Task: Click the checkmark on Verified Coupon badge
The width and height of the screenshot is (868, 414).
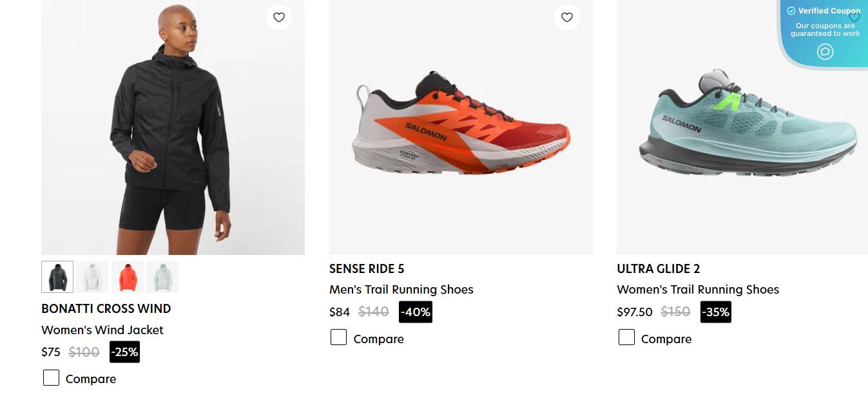Action: click(791, 10)
